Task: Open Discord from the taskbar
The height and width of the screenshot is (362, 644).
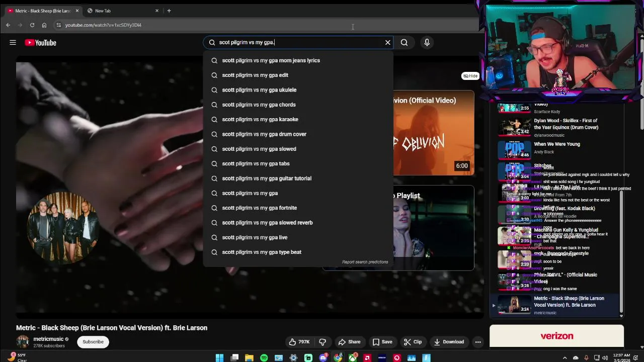Action: [324, 358]
